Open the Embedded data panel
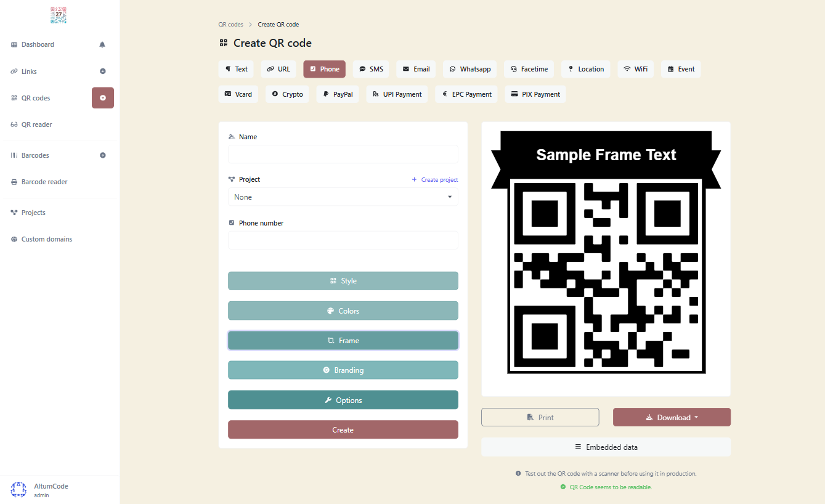Viewport: 825px width, 504px height. tap(606, 447)
